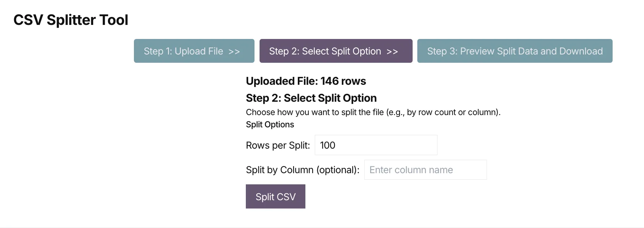Image resolution: width=644 pixels, height=228 pixels.
Task: Click the 100 value in Rows field
Action: click(328, 145)
